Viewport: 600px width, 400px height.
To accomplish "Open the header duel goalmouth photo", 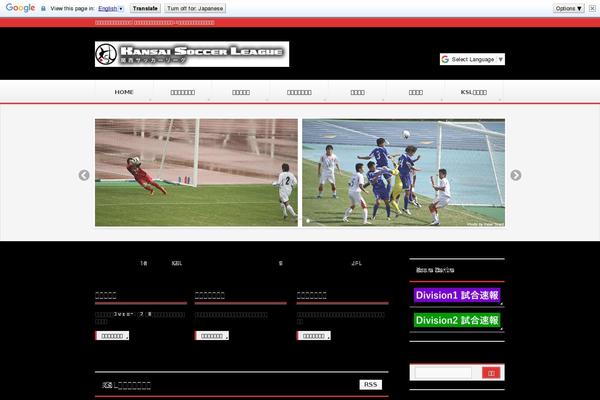I will click(404, 173).
